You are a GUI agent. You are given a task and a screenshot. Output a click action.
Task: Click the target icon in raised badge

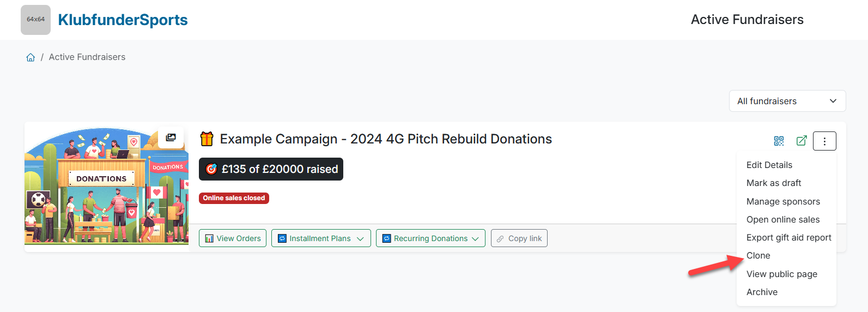211,169
